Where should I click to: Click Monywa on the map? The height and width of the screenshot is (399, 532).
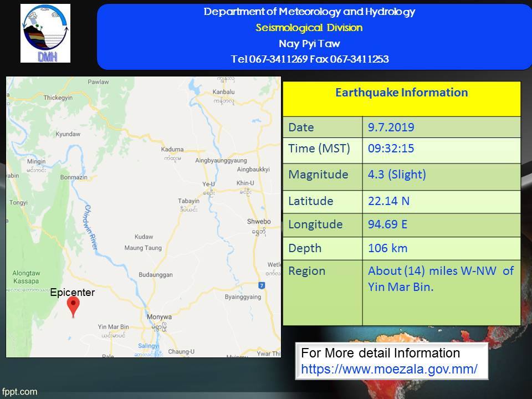(x=159, y=316)
